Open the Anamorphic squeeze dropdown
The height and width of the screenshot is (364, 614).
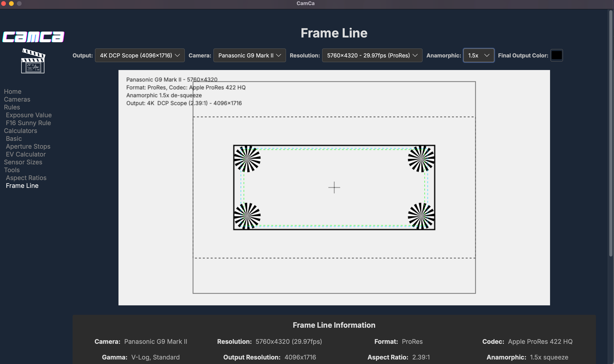(479, 56)
